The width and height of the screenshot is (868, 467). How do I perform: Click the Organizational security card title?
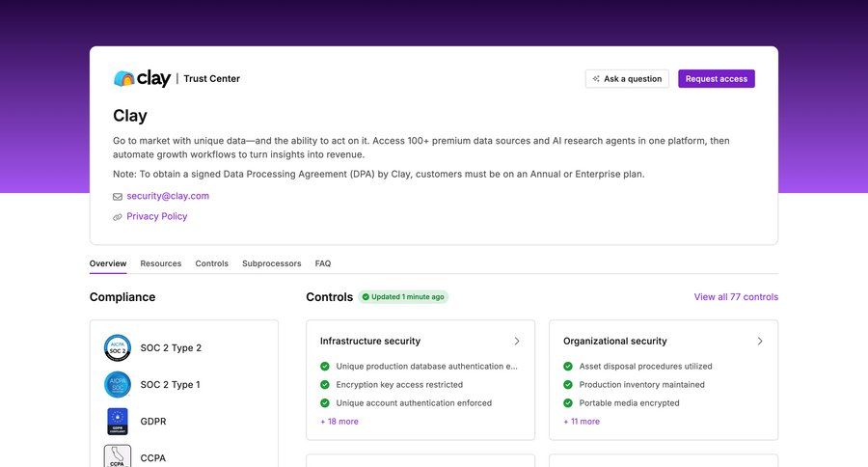point(615,342)
